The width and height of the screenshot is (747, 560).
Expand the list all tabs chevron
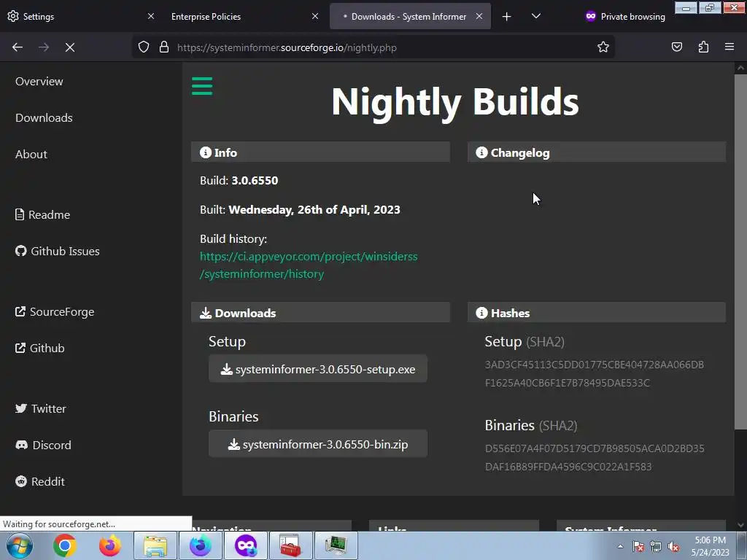pos(536,16)
